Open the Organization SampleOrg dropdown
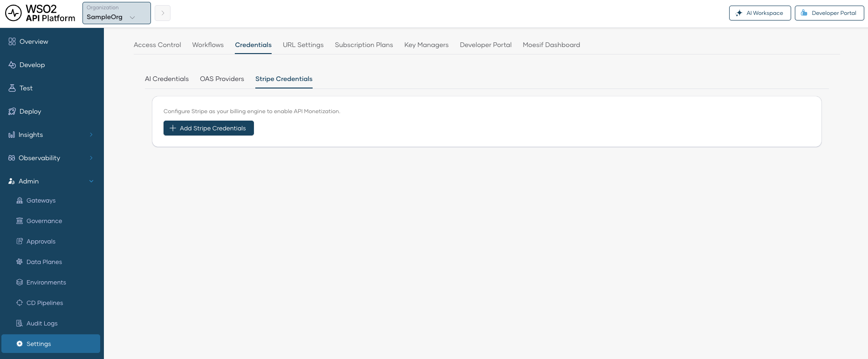Image resolution: width=868 pixels, height=359 pixels. [x=116, y=13]
